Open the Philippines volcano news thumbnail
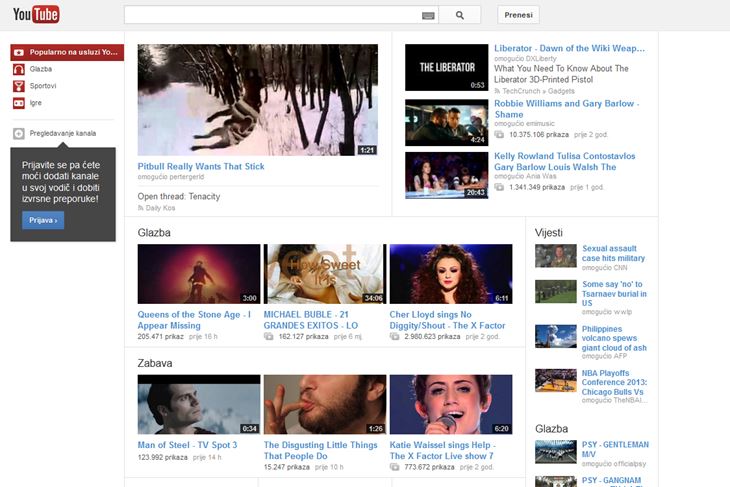This screenshot has width=730, height=487. click(555, 336)
